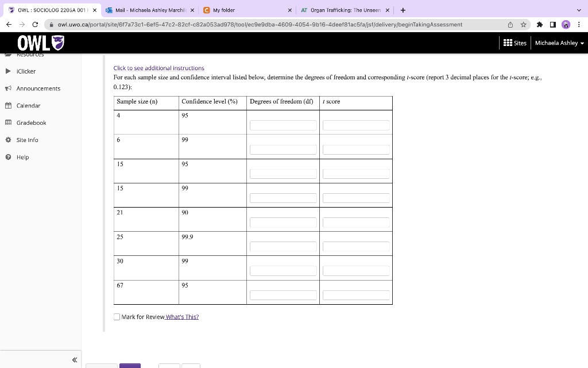Click df field for n=15, 95% confidence
Screen dimensions: 588x368
tap(283, 174)
